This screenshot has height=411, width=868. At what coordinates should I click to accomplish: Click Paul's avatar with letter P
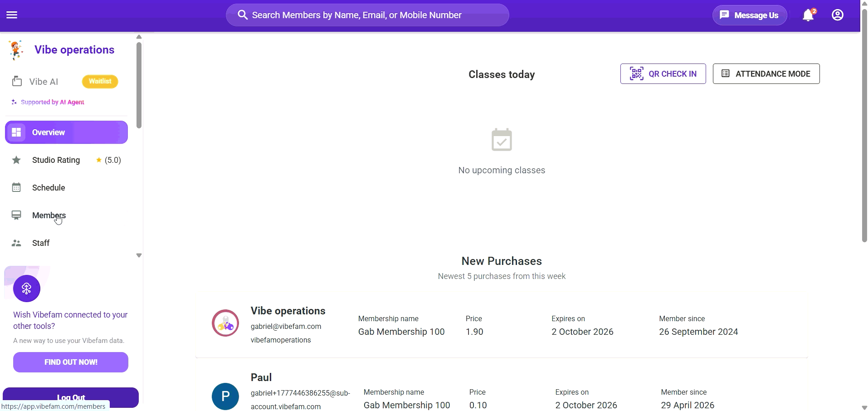pyautogui.click(x=225, y=396)
